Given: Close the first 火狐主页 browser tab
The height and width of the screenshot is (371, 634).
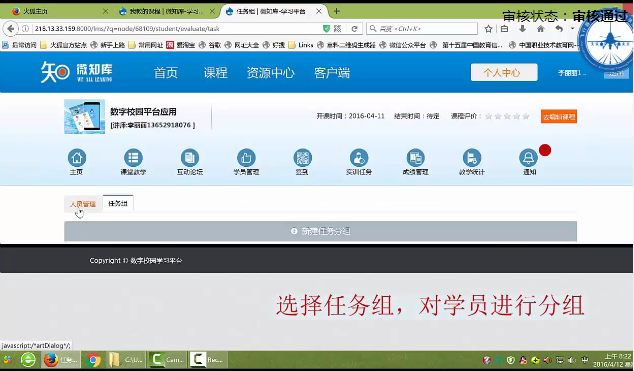Looking at the screenshot, I should pos(106,11).
